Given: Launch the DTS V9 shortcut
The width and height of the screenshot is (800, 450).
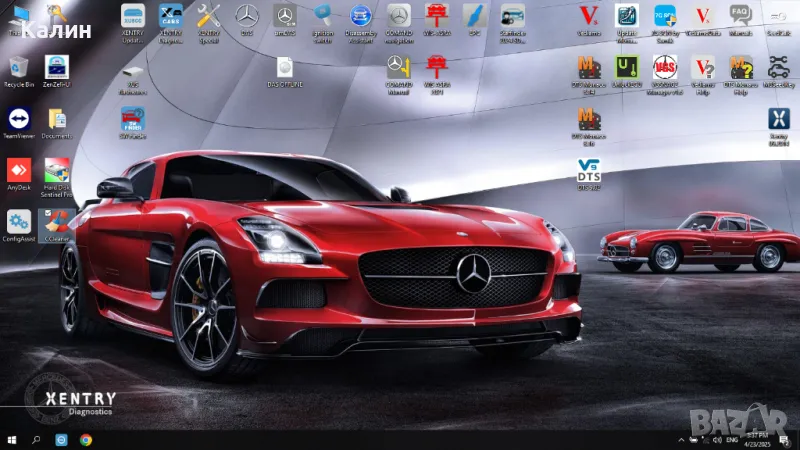Looking at the screenshot, I should click(x=589, y=172).
